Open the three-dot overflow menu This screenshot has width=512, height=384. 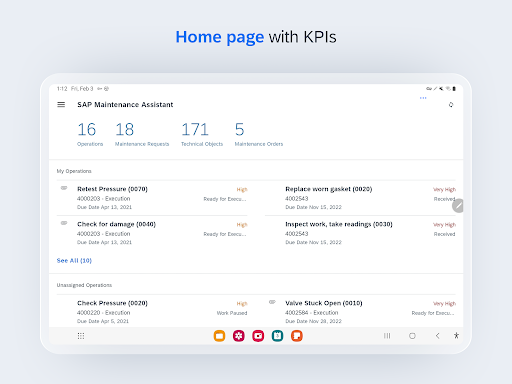coord(423,98)
